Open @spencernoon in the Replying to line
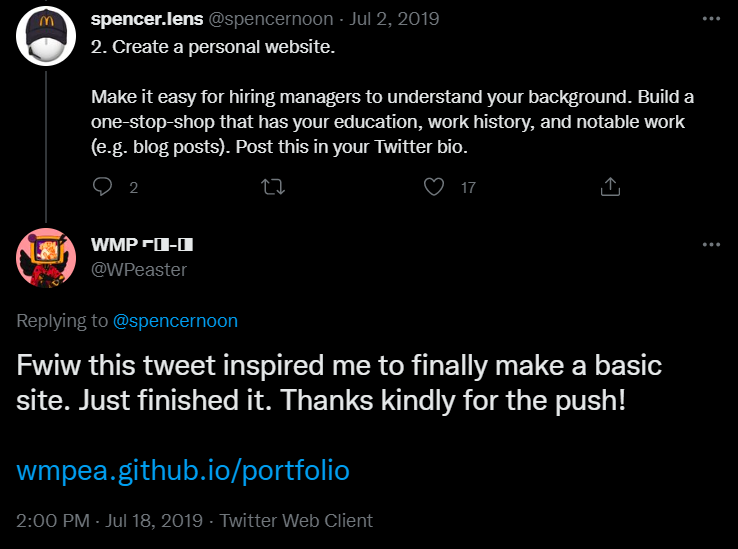 [175, 321]
